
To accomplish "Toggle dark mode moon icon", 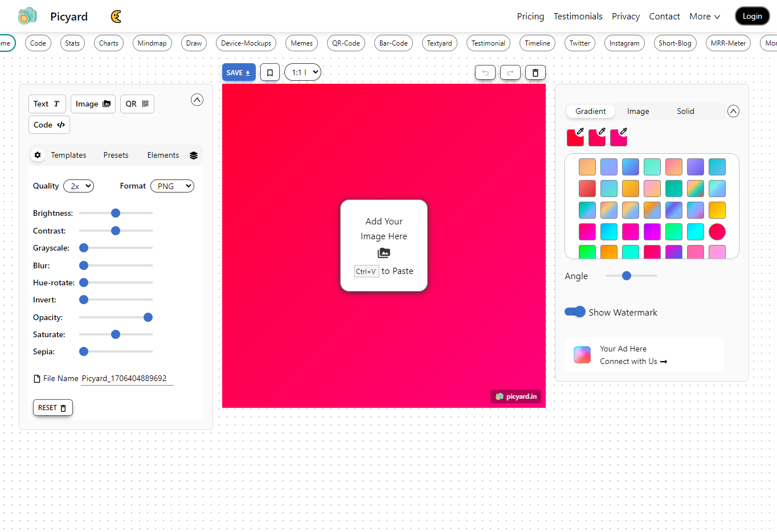I will (116, 17).
